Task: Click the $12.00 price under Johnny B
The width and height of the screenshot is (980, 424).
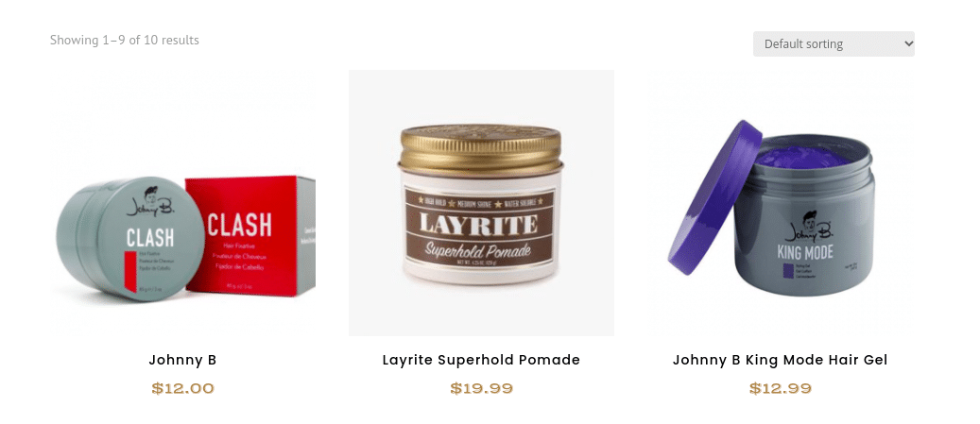Action: tap(182, 388)
